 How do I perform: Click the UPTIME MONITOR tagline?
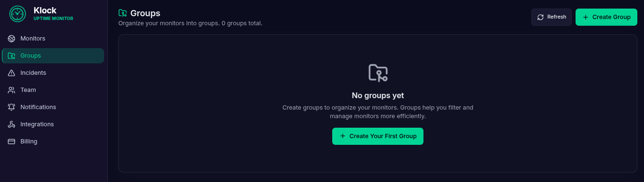point(53,19)
